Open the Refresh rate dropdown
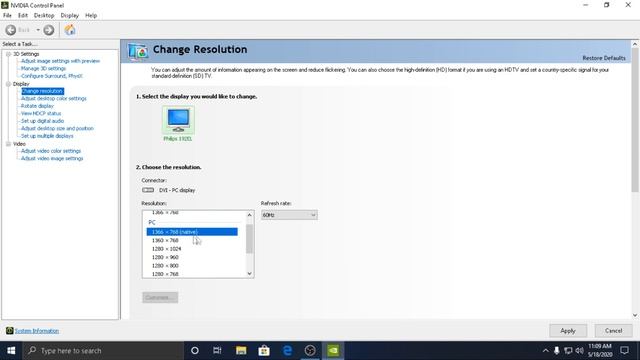The image size is (640, 360). coord(289,215)
